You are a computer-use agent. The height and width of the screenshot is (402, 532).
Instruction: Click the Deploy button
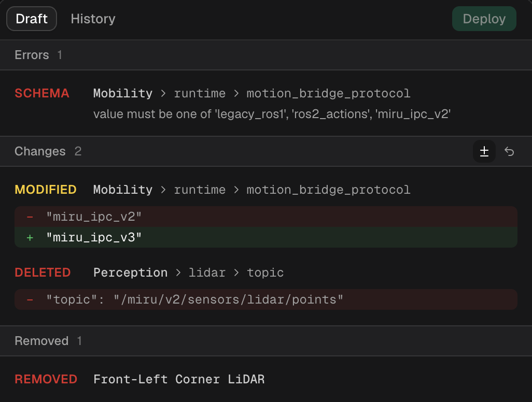point(484,19)
